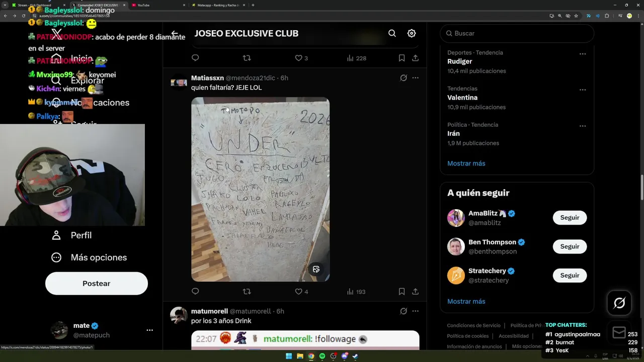Go back using the arrow beside JOSEO EXCLUSIVE CLUB

click(175, 33)
